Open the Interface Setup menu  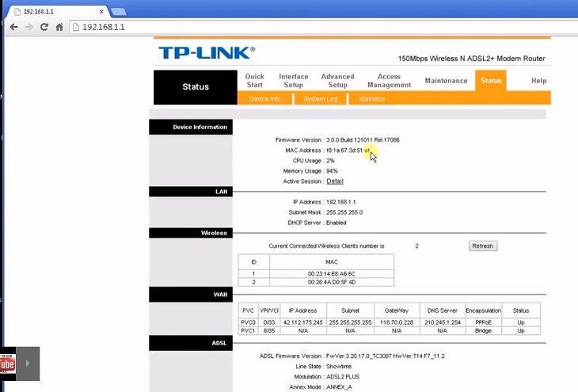click(x=294, y=81)
